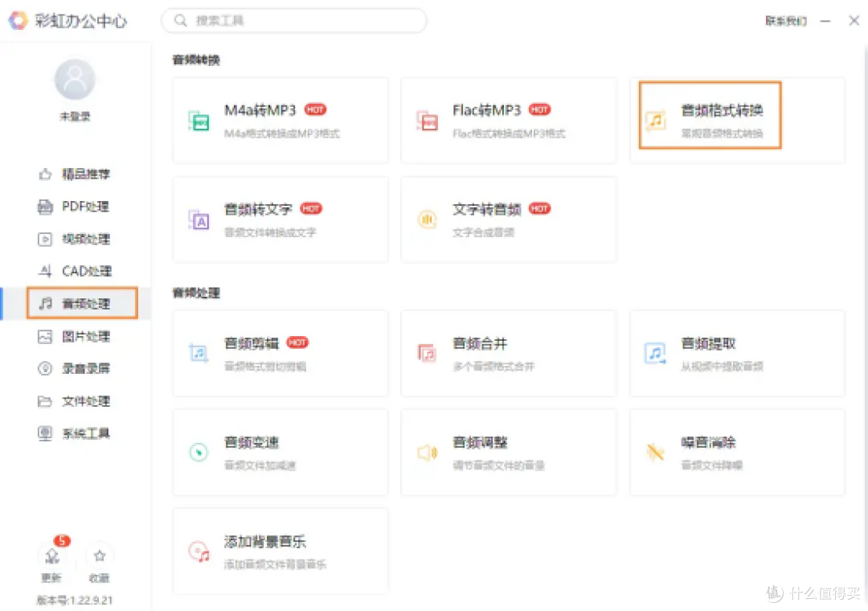This screenshot has width=868, height=611.
Task: Click the picture icon beside 图片处理
Action: [x=45, y=336]
